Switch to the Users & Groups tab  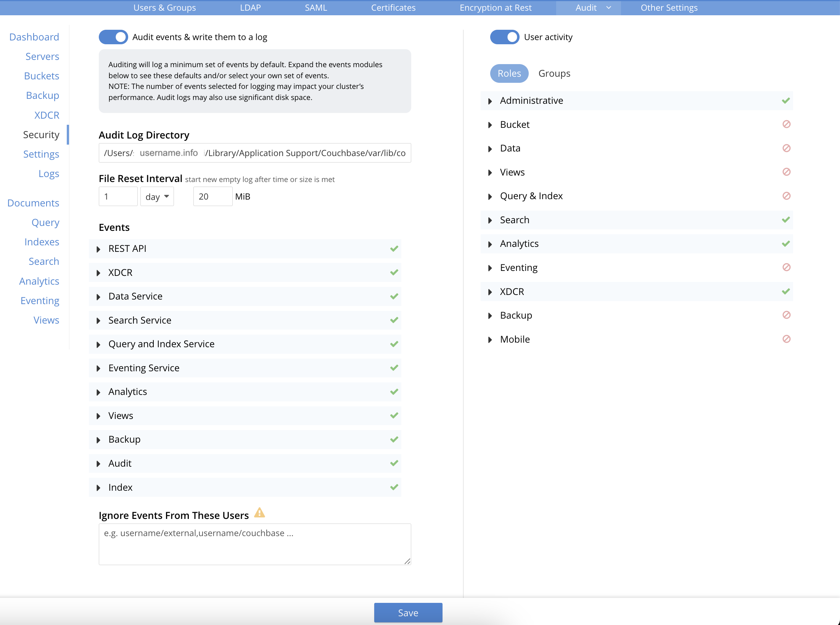pyautogui.click(x=164, y=8)
